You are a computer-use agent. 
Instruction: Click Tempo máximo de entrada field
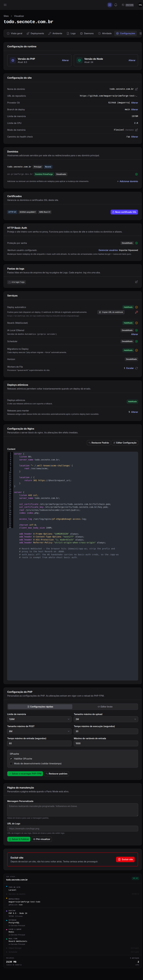pos(39,743)
